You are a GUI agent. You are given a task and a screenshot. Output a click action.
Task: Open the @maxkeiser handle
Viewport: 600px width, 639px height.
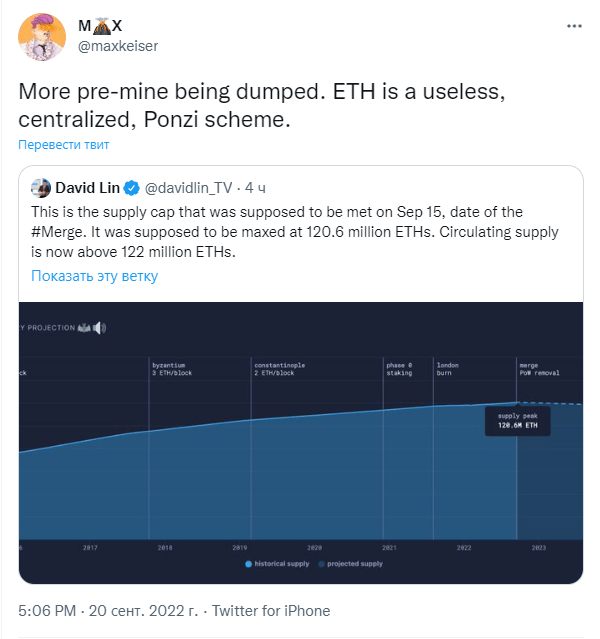click(x=118, y=46)
